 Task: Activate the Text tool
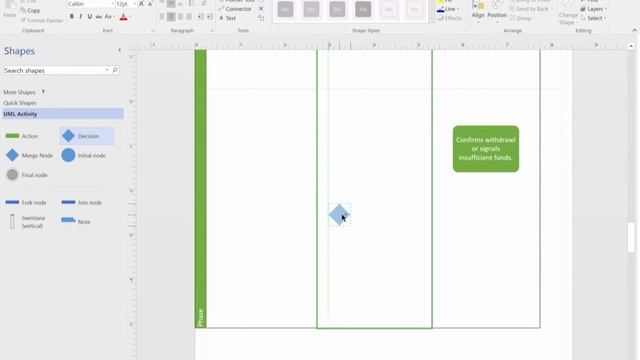tap(227, 18)
